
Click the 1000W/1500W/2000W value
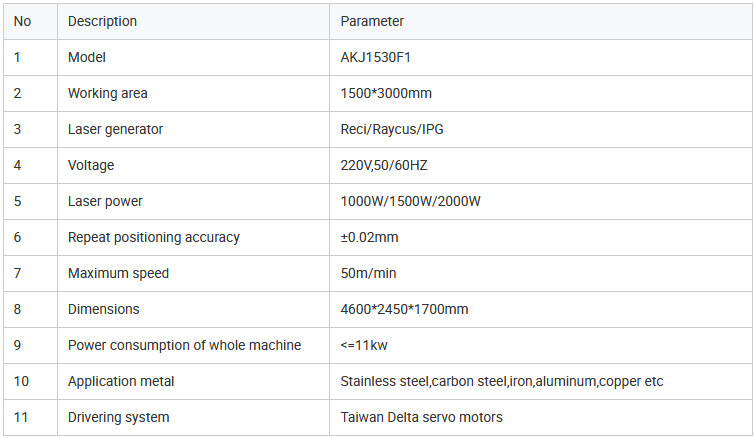click(x=411, y=201)
